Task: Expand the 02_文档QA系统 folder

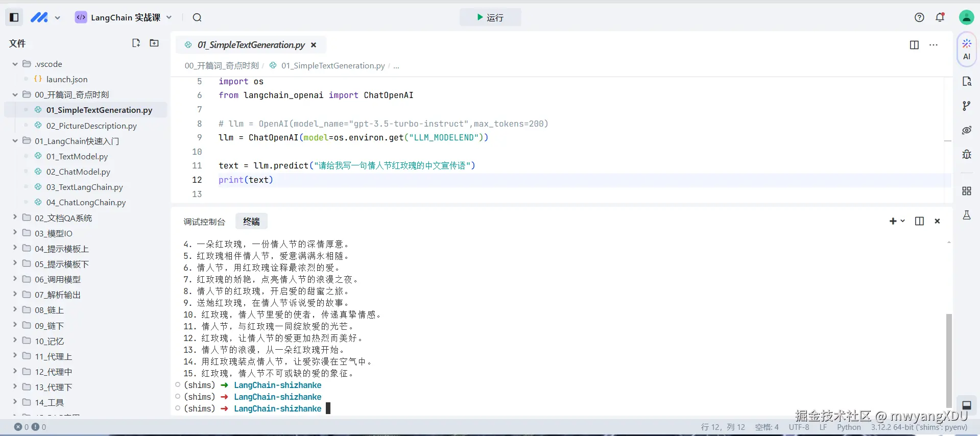Action: (15, 217)
